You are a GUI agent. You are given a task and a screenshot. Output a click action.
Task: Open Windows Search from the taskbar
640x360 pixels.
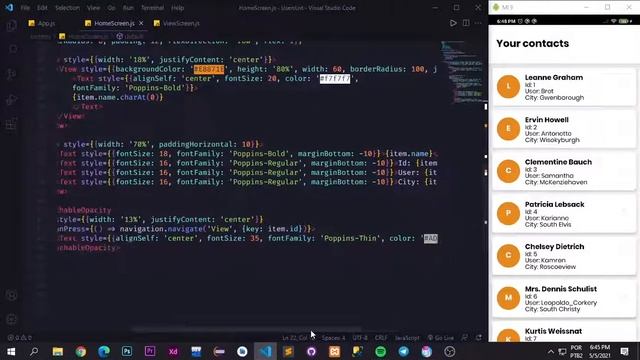click(x=34, y=351)
